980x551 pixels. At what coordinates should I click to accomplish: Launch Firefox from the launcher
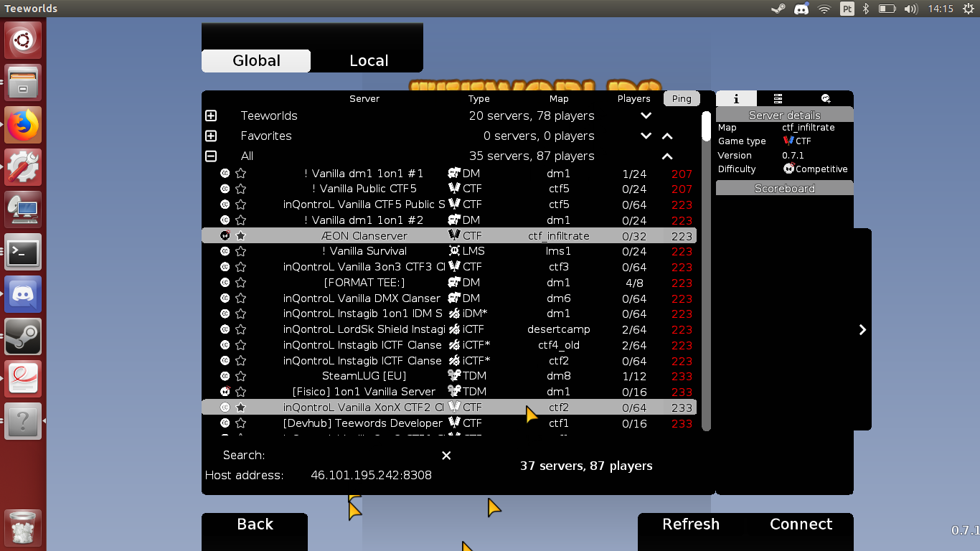(x=23, y=125)
